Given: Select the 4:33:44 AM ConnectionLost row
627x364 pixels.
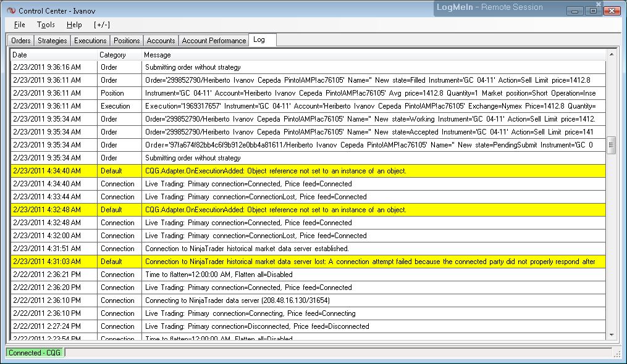Looking at the screenshot, I should point(308,197).
